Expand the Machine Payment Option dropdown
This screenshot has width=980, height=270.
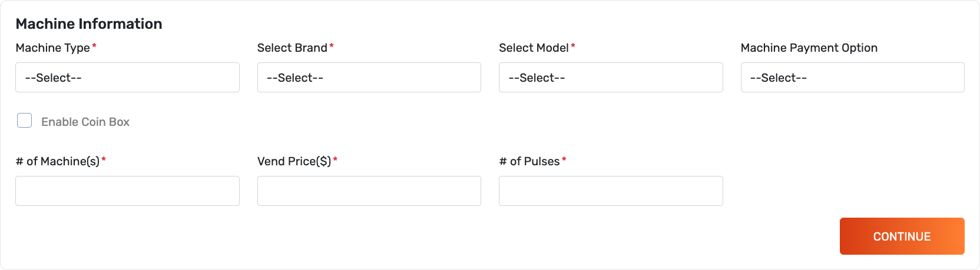coord(852,78)
